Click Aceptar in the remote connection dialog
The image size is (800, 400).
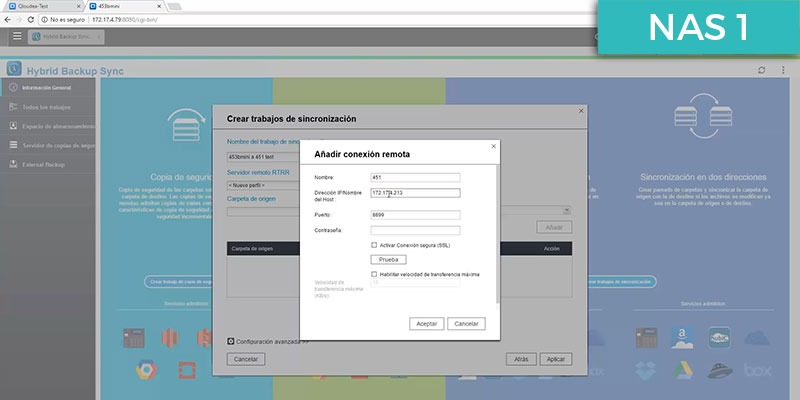coord(427,324)
